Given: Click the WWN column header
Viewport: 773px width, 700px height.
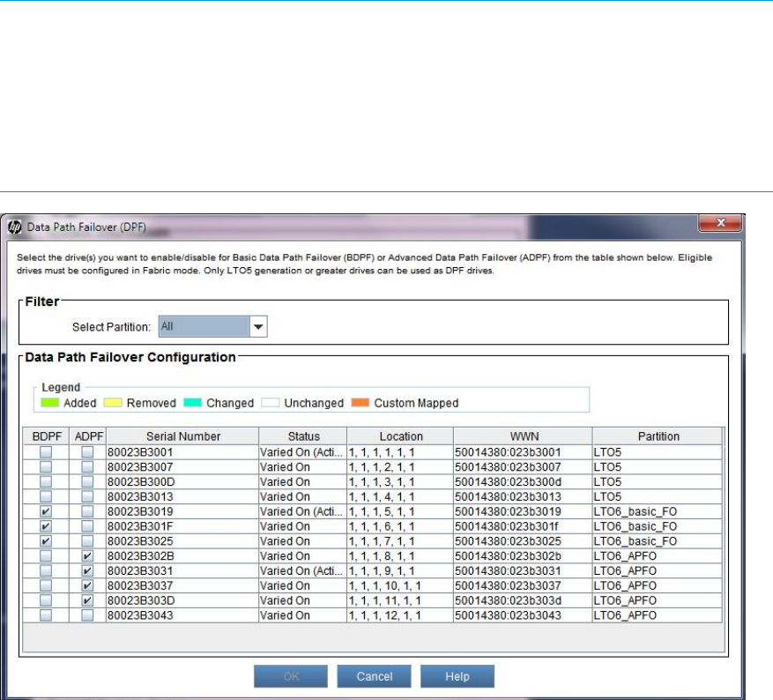Looking at the screenshot, I should (522, 436).
